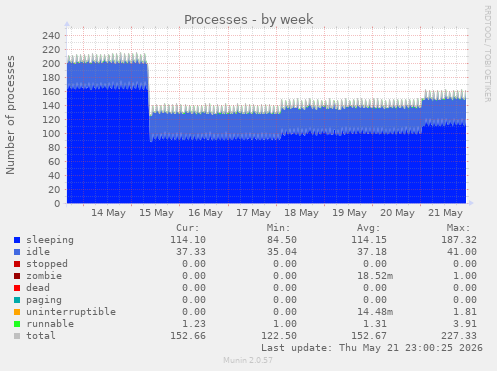
Task: Click the 'Avg:' column header
Action: (369, 228)
